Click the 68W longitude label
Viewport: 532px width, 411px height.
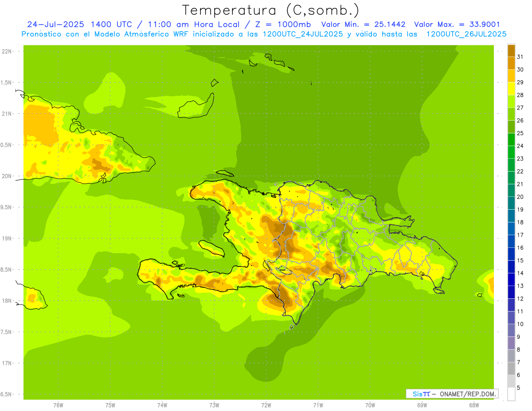coord(474,405)
